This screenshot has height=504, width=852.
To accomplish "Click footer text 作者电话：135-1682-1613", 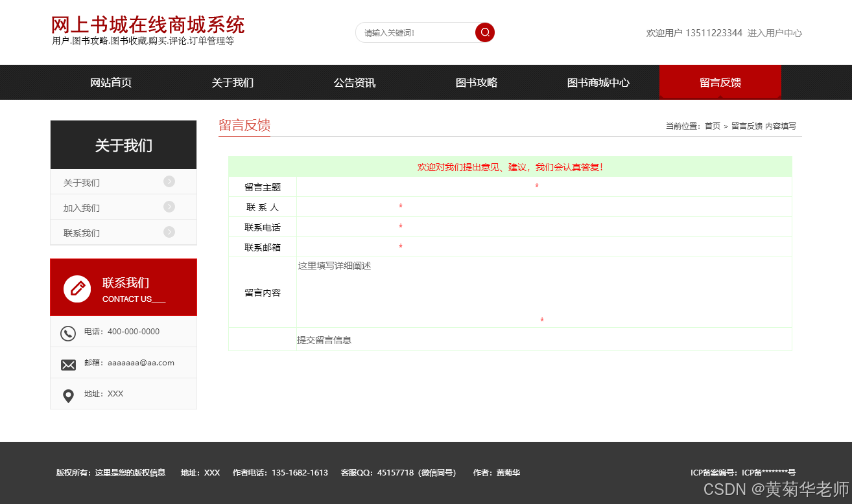I will pos(280,473).
